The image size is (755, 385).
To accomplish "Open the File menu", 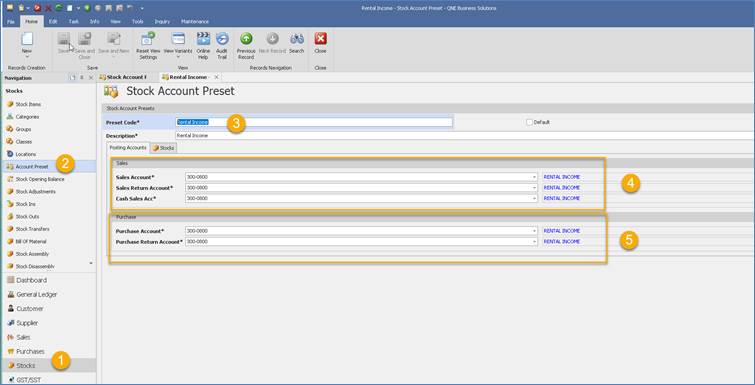I will point(11,22).
